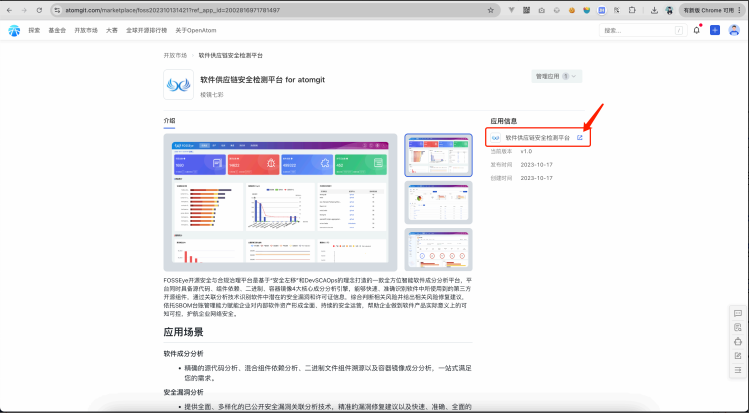The height and width of the screenshot is (413, 749).
Task: Click the 创建时间 date 2023-10-17
Action: pos(536,178)
